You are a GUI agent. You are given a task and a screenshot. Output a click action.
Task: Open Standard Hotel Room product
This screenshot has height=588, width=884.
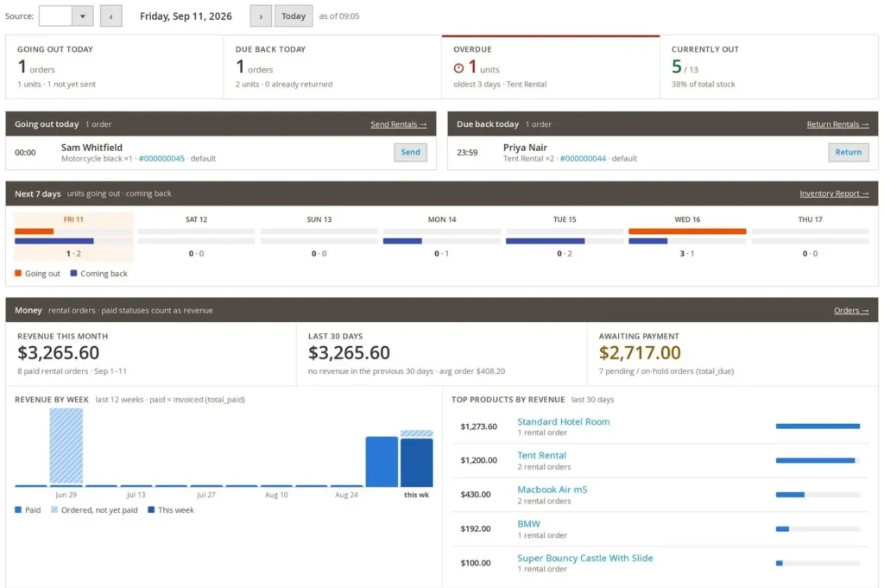[x=563, y=421]
